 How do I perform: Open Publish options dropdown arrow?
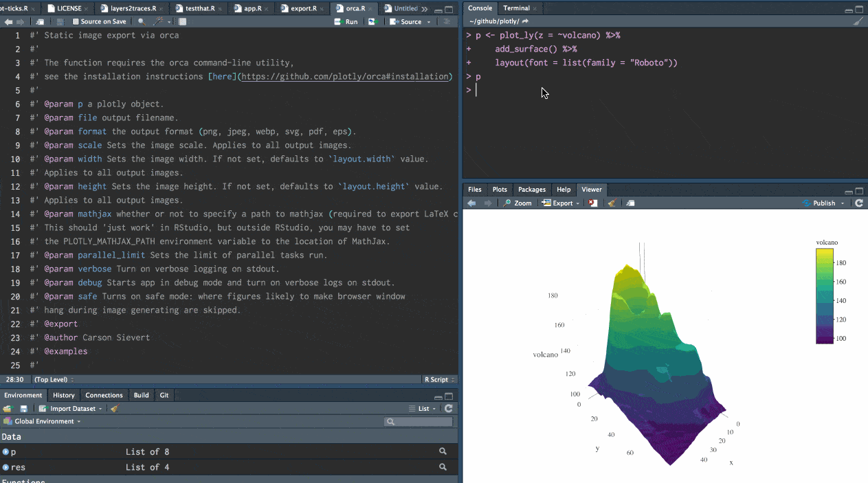(843, 203)
